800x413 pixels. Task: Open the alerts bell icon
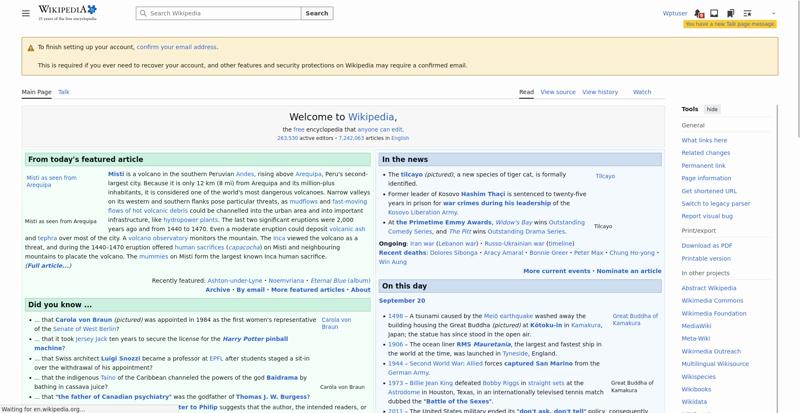[699, 13]
